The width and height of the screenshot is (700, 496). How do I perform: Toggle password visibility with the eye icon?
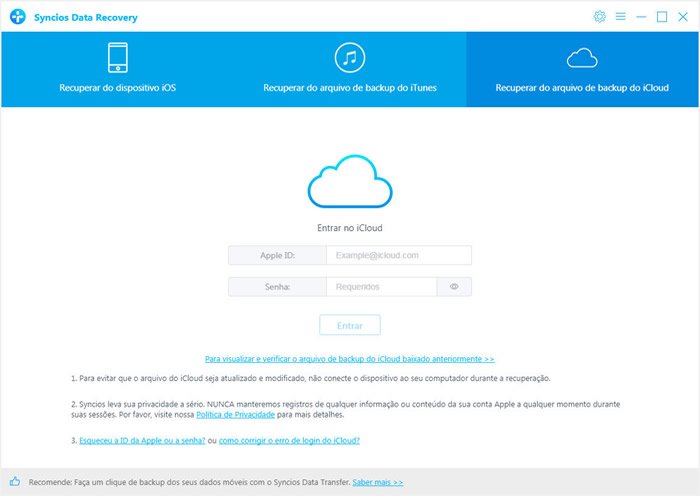pos(454,287)
